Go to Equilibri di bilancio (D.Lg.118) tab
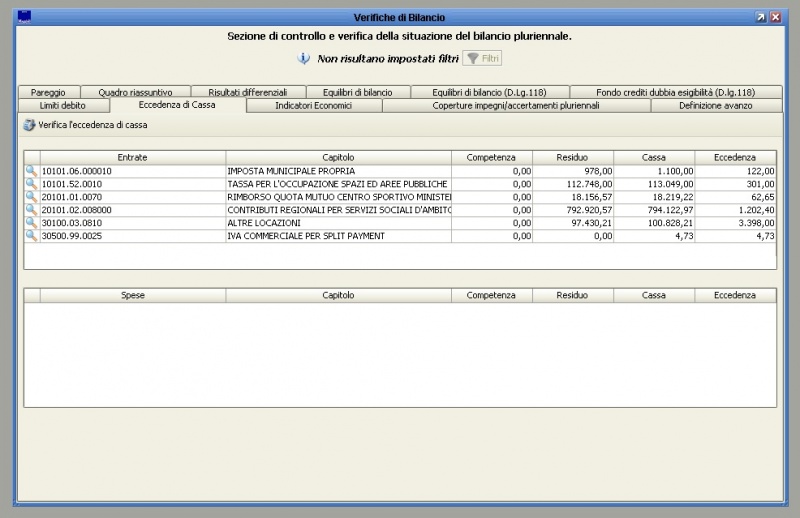The image size is (800, 518). (489, 92)
